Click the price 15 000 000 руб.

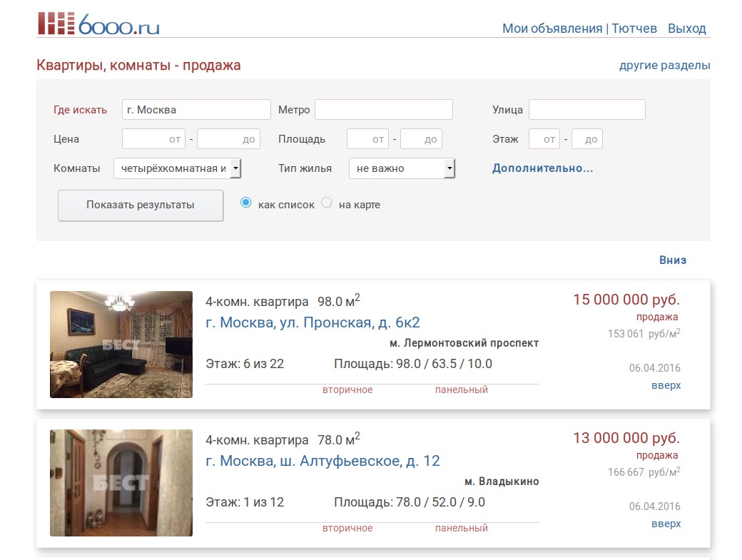point(626,300)
